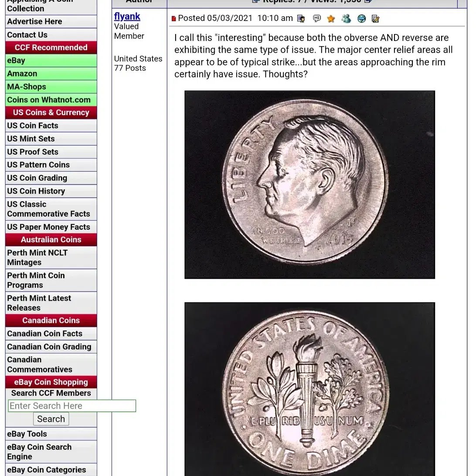
Task: Open the eBay recommended link
Action: point(51,61)
